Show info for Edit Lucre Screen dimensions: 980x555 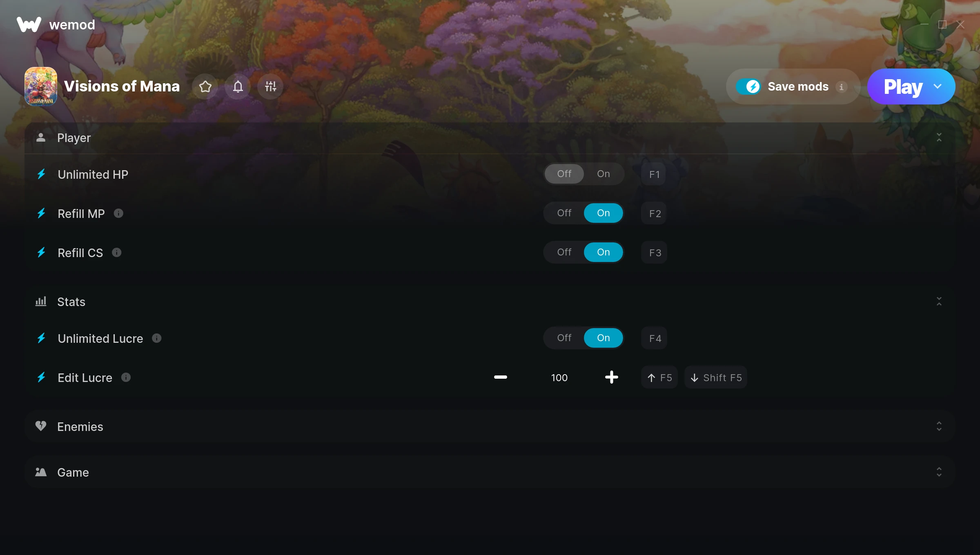tap(126, 377)
